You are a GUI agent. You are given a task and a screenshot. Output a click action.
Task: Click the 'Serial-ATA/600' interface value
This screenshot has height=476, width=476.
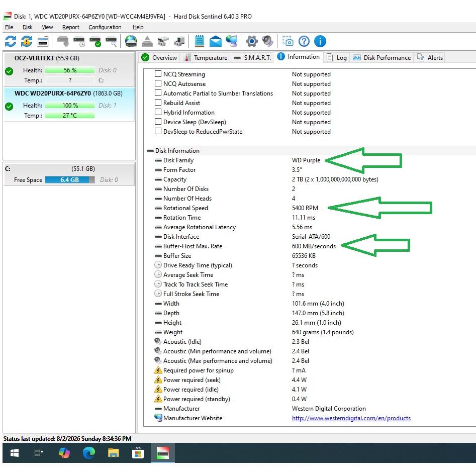tap(311, 236)
